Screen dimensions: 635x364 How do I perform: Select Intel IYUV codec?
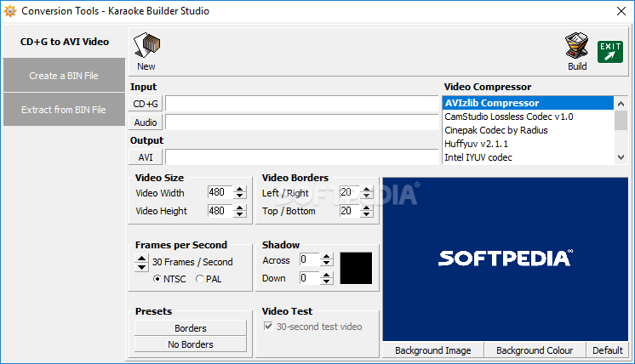pos(528,157)
